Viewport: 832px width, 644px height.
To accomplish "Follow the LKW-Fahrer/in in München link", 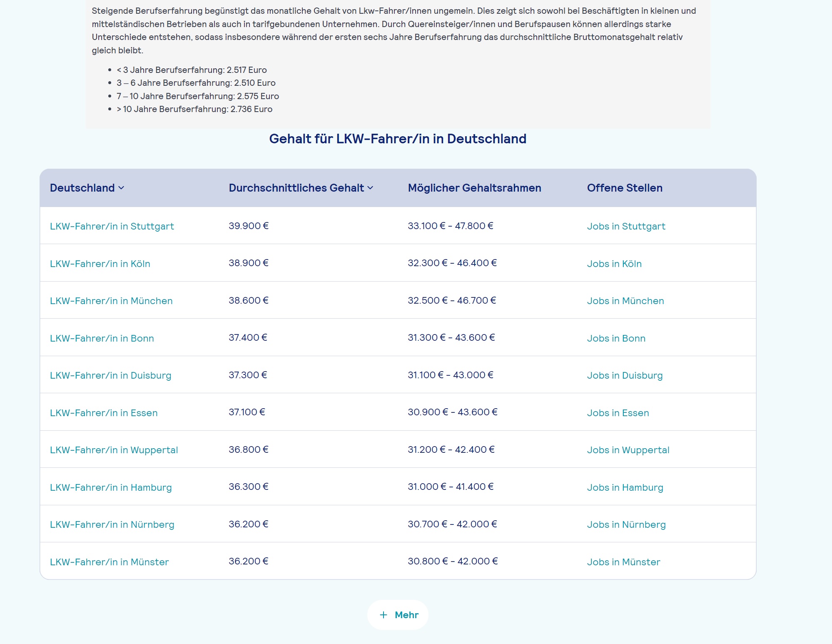I will point(111,301).
